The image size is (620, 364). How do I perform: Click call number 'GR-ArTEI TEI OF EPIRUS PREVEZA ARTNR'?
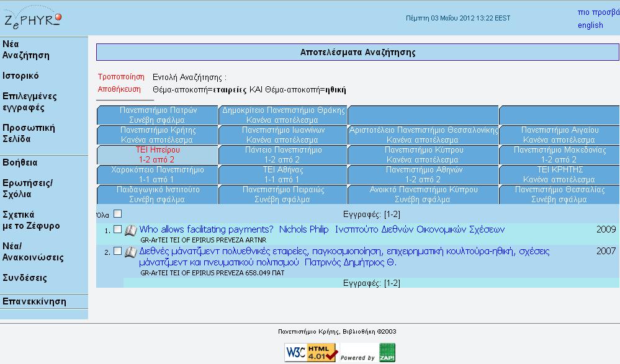click(x=203, y=240)
